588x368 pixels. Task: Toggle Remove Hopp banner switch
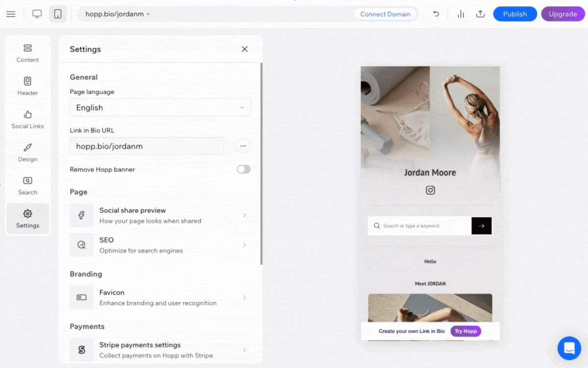(244, 169)
